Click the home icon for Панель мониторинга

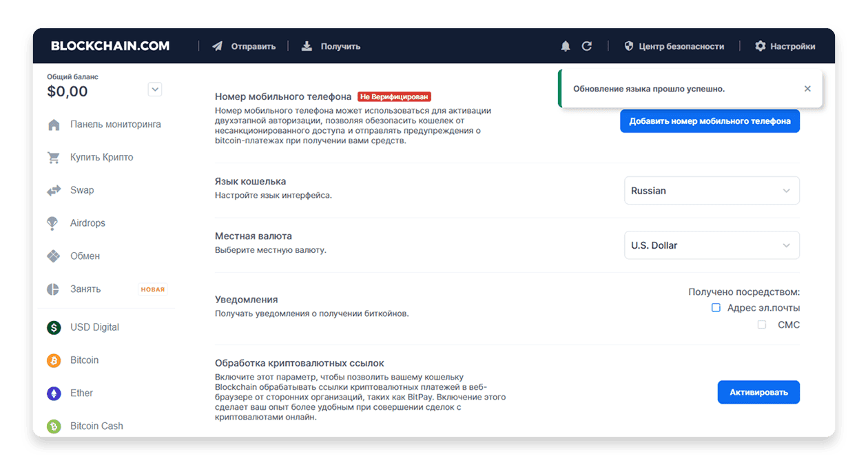54,125
